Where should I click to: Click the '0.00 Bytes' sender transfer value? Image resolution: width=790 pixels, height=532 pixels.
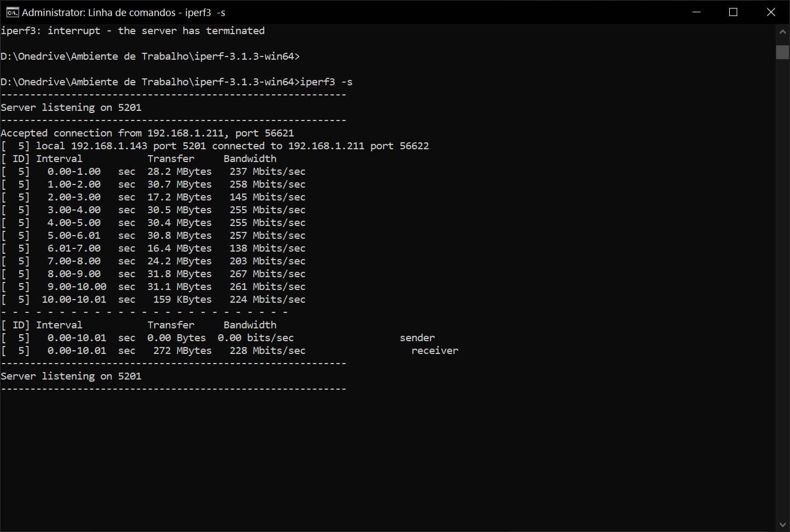pyautogui.click(x=177, y=338)
